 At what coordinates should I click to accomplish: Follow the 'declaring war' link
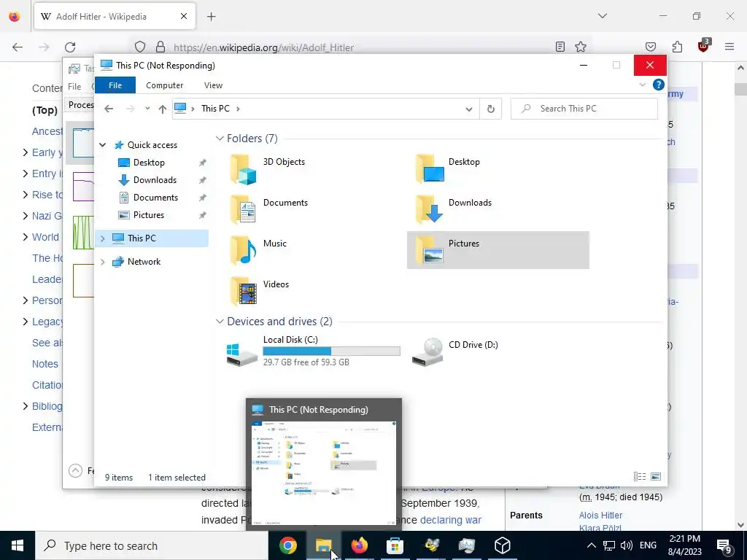(x=450, y=520)
